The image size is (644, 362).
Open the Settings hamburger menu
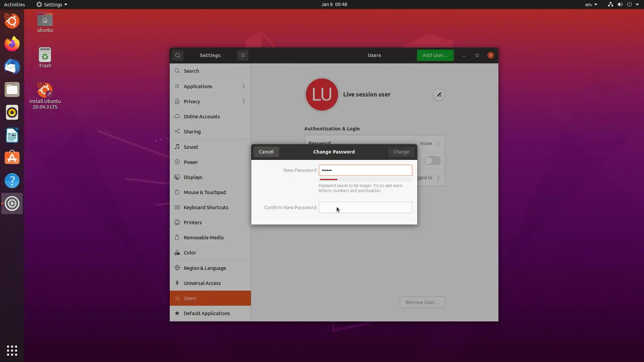(x=243, y=55)
